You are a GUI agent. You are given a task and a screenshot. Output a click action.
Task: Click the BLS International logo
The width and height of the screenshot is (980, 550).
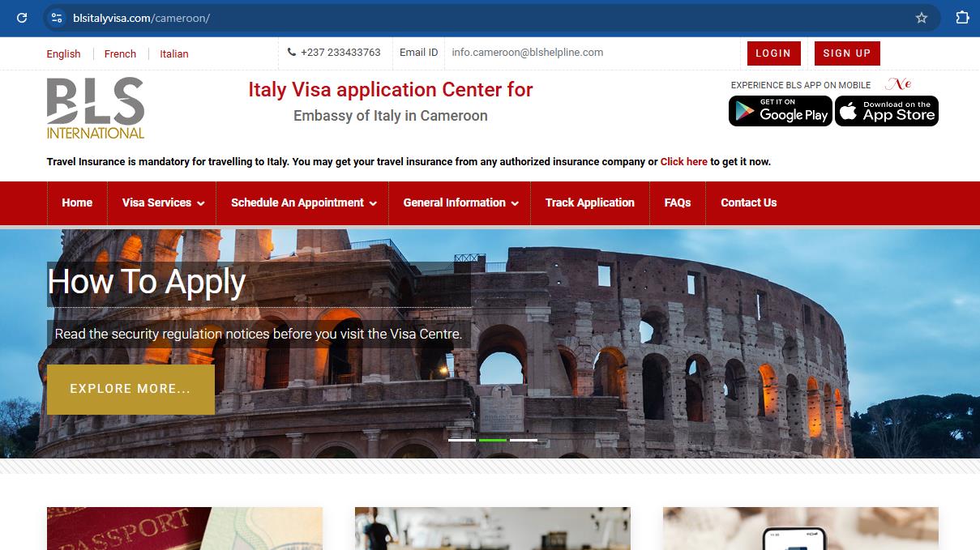pyautogui.click(x=95, y=108)
